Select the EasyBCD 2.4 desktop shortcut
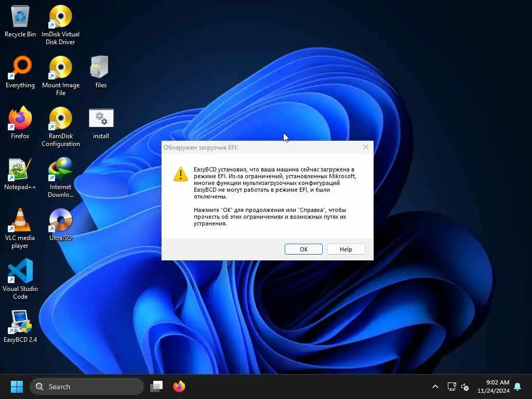The image size is (532, 399). (x=20, y=326)
